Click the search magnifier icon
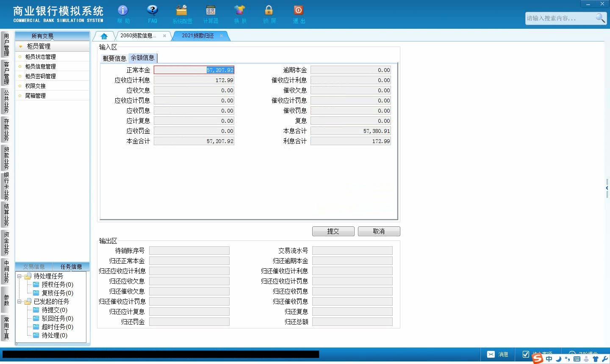Viewport: 610px width, 364px height. pos(600,18)
